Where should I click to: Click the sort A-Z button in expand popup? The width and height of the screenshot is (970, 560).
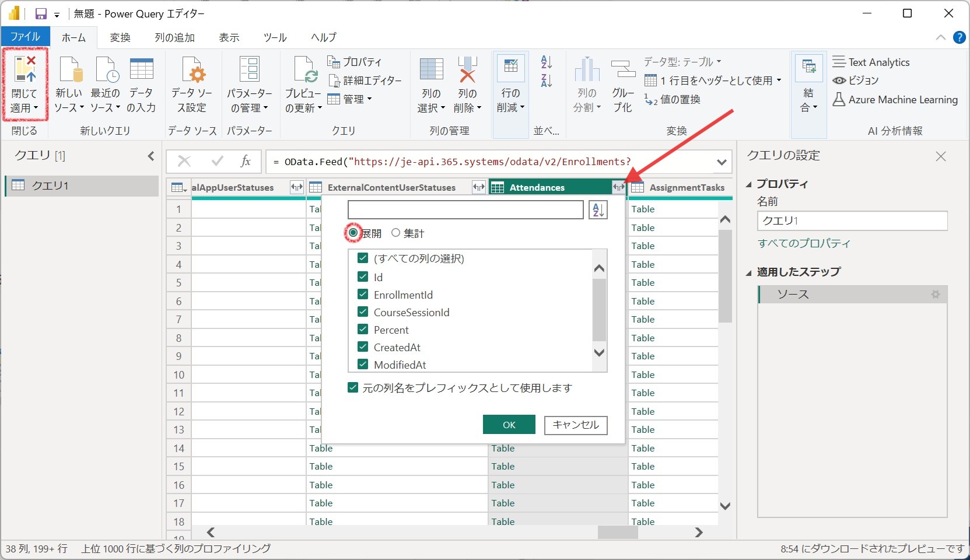(x=598, y=210)
